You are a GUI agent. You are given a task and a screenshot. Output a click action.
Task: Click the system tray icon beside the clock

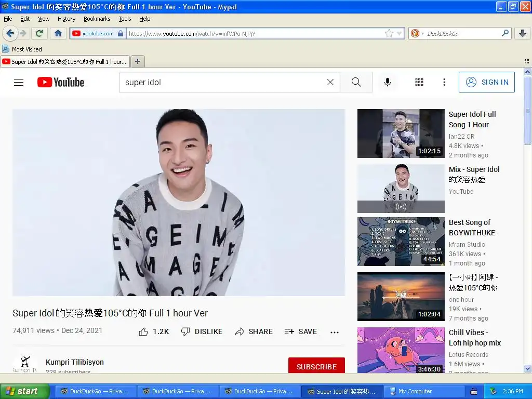(494, 391)
